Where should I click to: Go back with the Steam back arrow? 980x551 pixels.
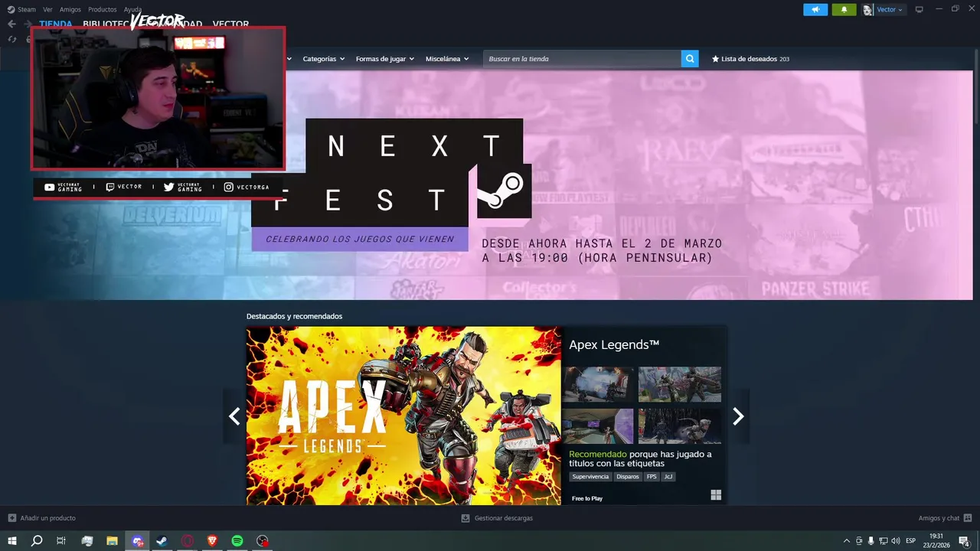point(11,24)
